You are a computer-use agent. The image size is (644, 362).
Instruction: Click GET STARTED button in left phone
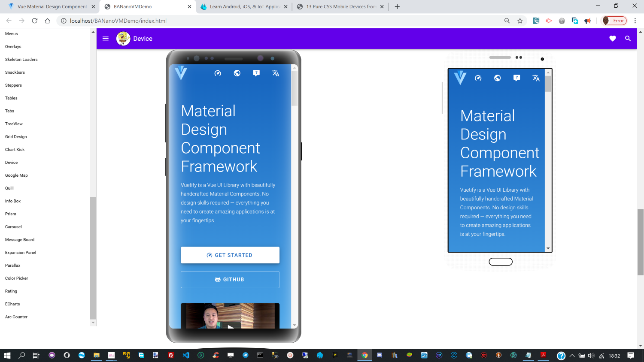[230, 255]
